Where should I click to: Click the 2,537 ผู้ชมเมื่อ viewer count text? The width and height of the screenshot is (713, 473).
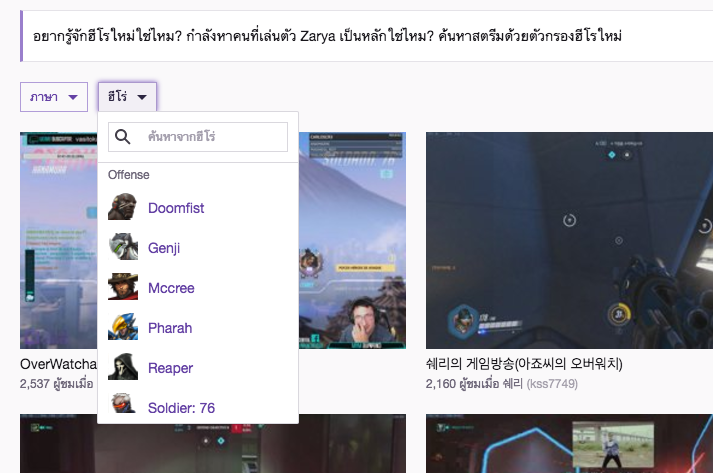(x=57, y=384)
